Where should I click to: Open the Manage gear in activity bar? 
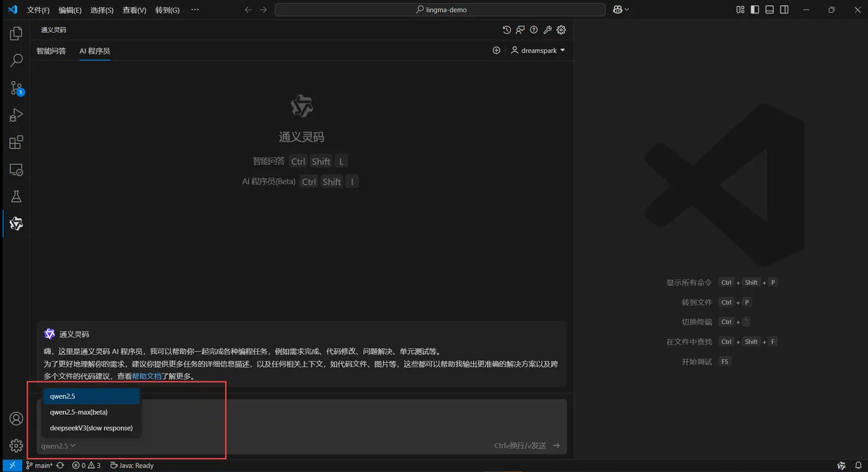[x=16, y=445]
